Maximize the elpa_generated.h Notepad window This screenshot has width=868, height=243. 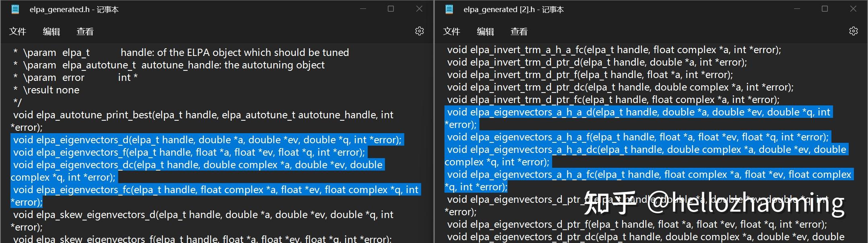[x=391, y=9]
